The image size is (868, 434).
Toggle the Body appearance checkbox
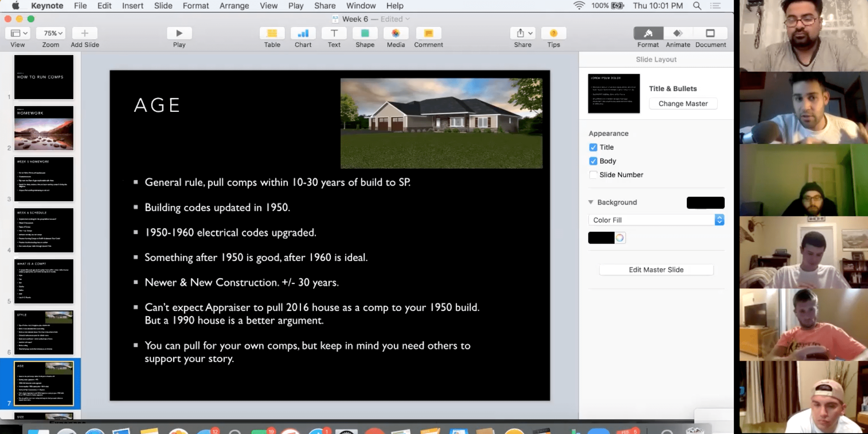click(x=593, y=161)
